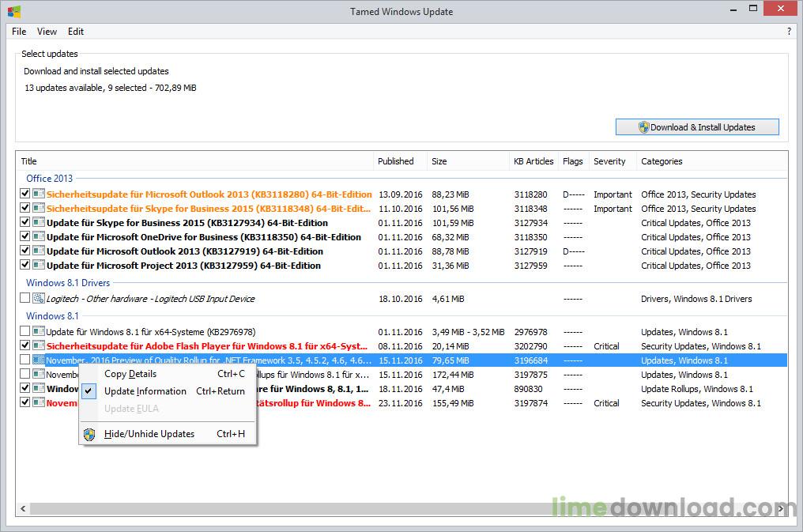Uncheck the update dated 18.11.2016
This screenshot has height=532, width=803.
(25, 388)
